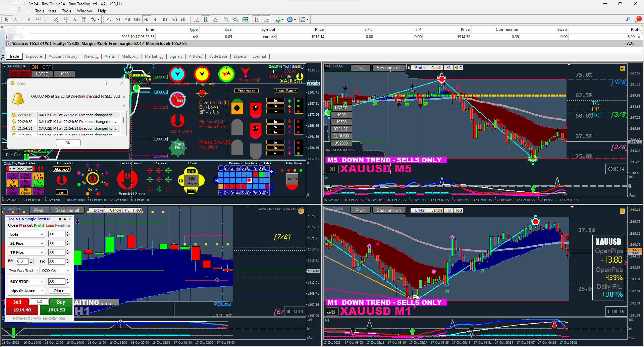
Task: Toggle Sessions-on button on M1 chart
Action: click(x=388, y=210)
